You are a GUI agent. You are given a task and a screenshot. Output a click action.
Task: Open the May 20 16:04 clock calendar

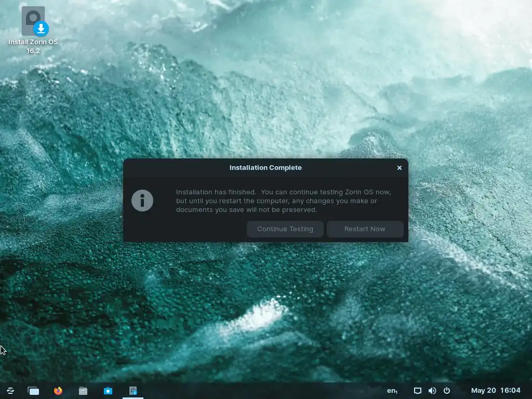coord(496,391)
